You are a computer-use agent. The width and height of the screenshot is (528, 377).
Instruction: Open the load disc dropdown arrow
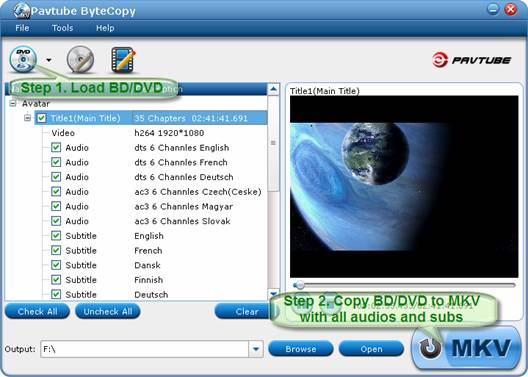49,60
